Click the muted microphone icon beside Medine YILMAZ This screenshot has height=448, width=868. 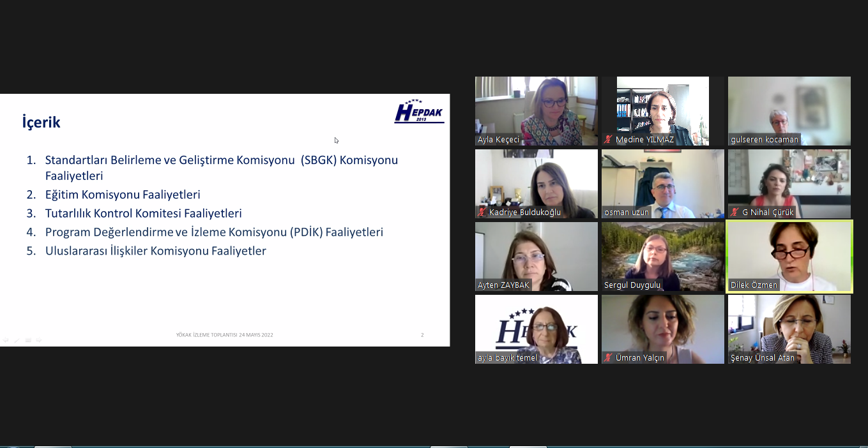(x=609, y=140)
